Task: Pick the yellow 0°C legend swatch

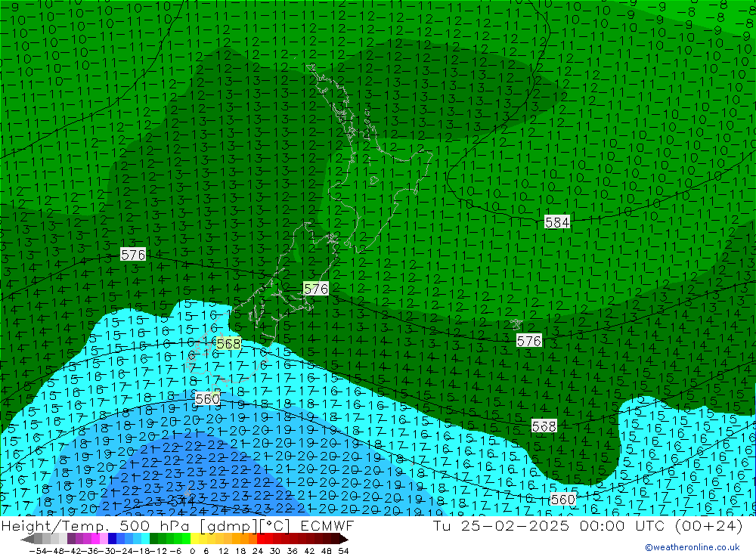Action: tap(195, 539)
